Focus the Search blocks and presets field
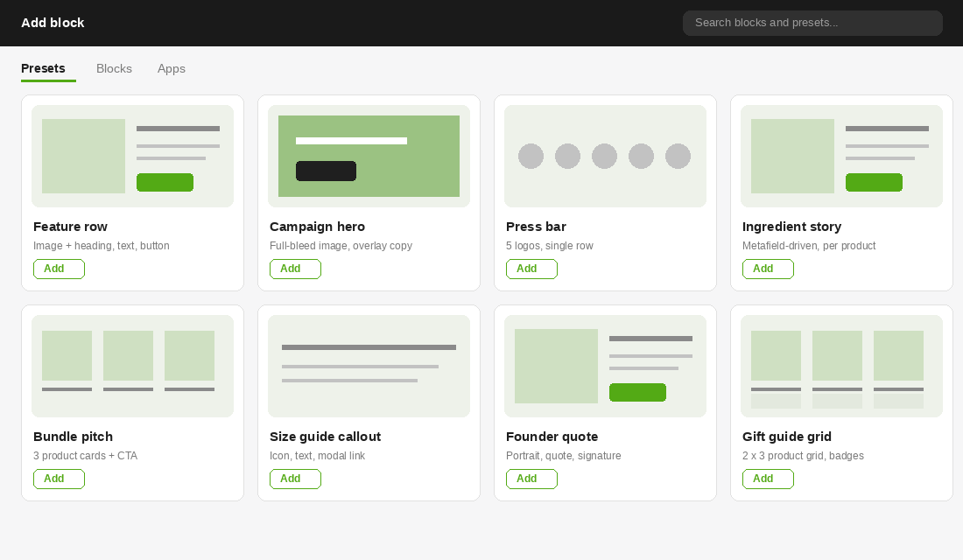963x560 pixels. 812,23
